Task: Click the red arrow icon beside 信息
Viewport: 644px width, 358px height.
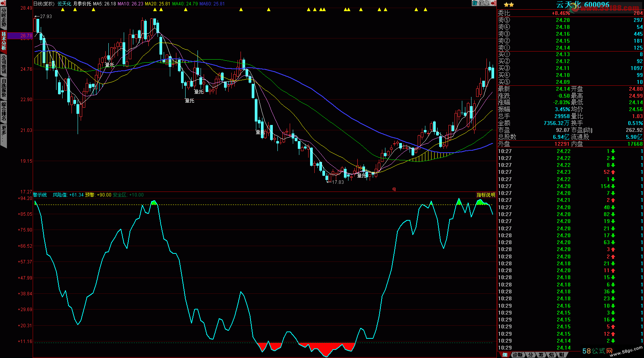Action: point(493,3)
